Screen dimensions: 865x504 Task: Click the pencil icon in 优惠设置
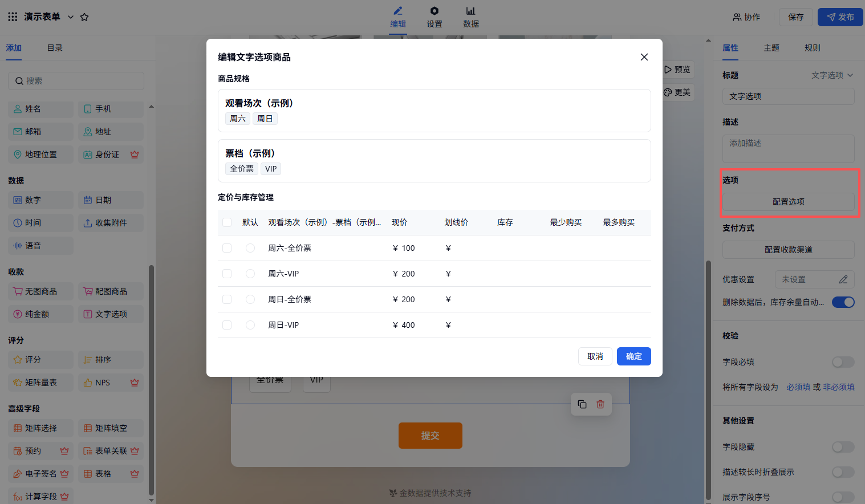[x=843, y=279]
